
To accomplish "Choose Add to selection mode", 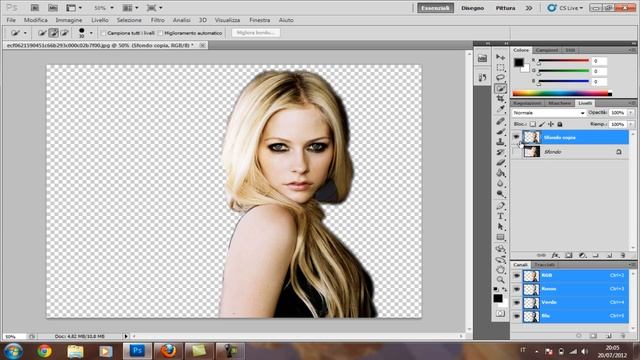I will tap(53, 33).
